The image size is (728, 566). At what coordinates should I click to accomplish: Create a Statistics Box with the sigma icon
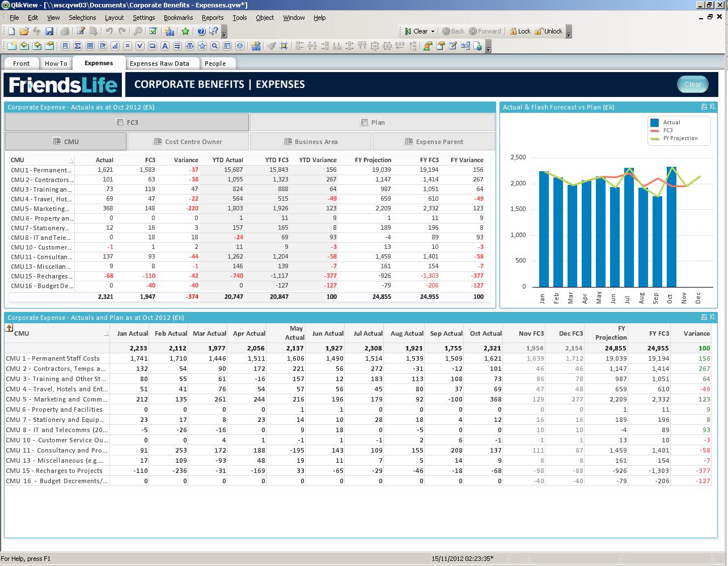tap(78, 47)
